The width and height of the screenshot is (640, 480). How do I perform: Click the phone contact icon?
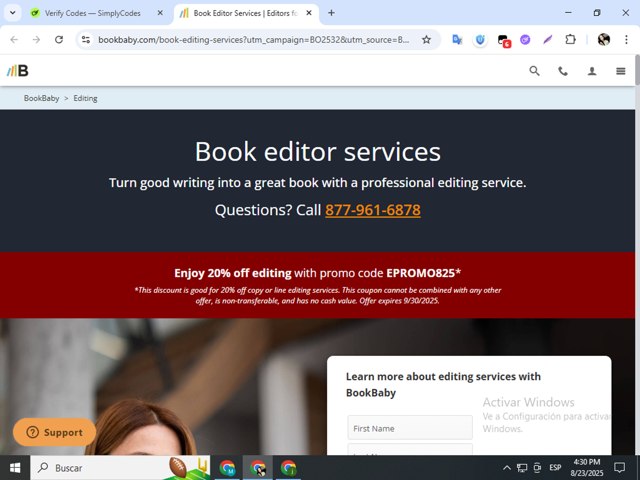(x=563, y=71)
